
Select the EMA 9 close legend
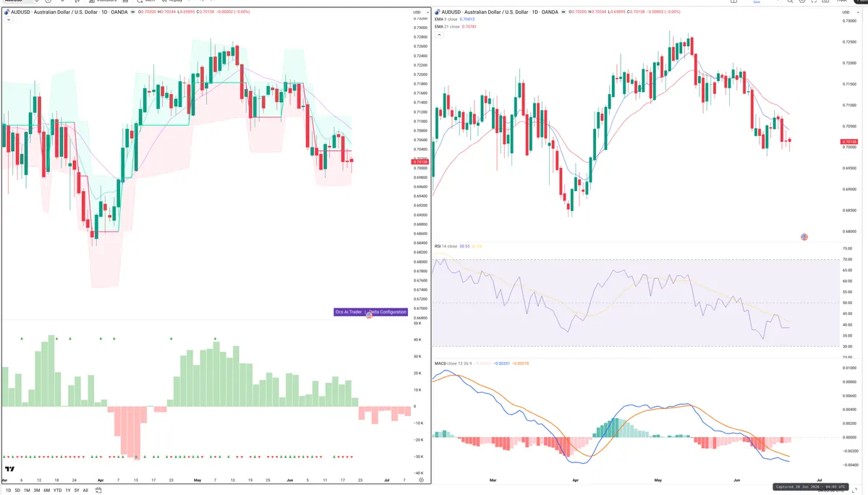coord(446,20)
